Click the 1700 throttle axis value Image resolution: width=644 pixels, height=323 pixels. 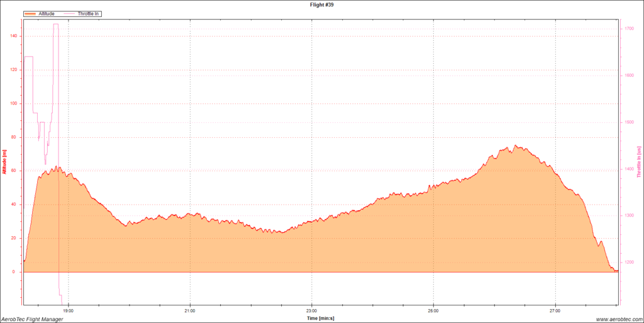coord(628,29)
